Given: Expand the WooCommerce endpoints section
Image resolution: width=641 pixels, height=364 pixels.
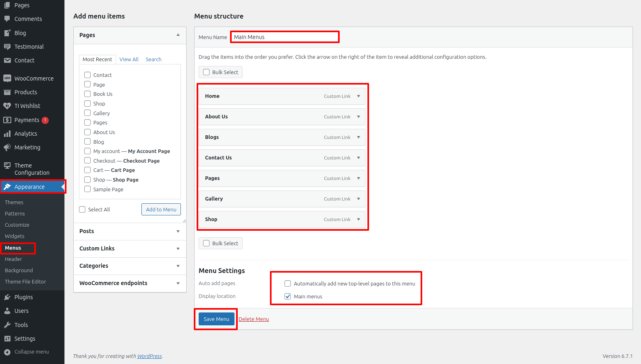Looking at the screenshot, I should coord(178,283).
